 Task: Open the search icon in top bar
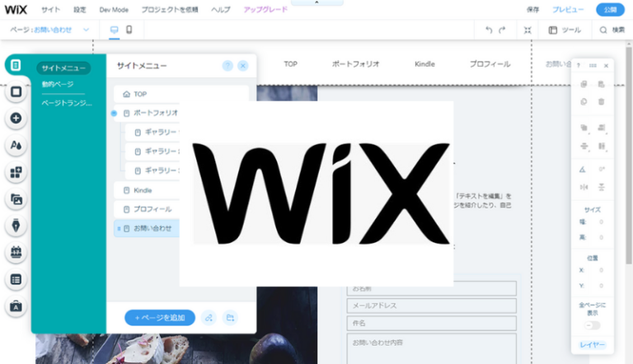click(603, 30)
